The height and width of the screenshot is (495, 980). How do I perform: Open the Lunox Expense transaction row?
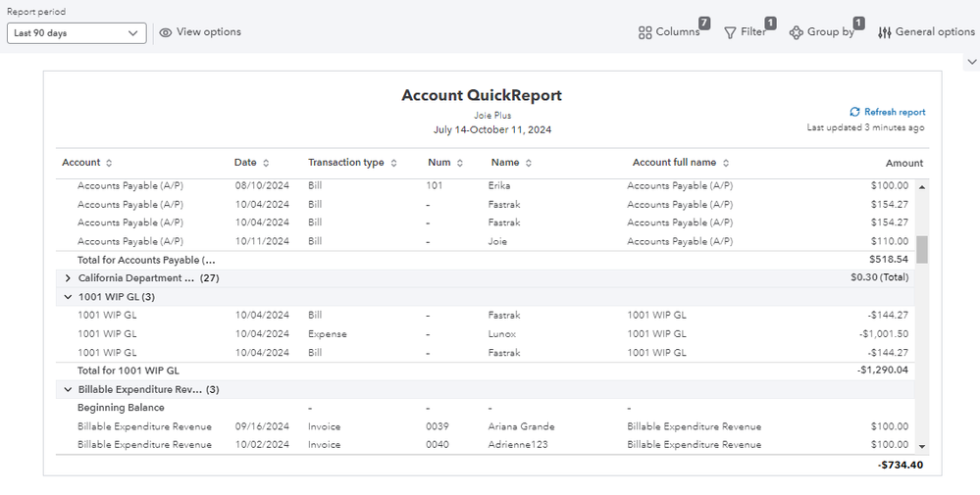pos(501,334)
